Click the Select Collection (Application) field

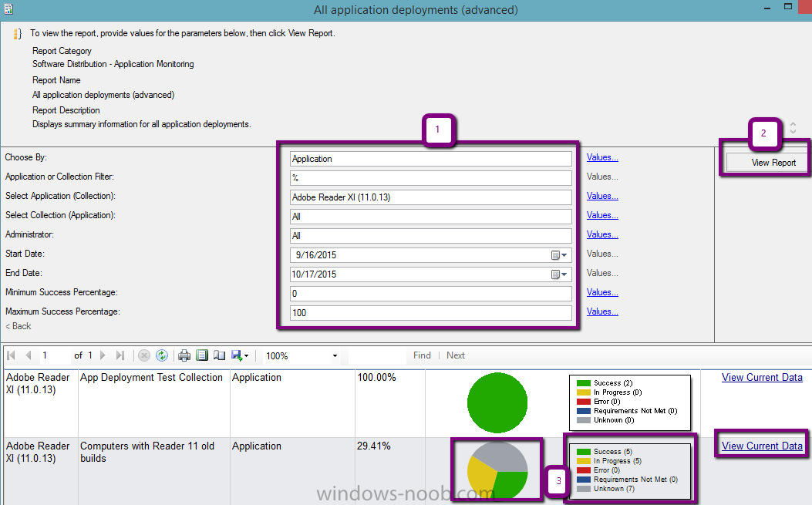431,216
